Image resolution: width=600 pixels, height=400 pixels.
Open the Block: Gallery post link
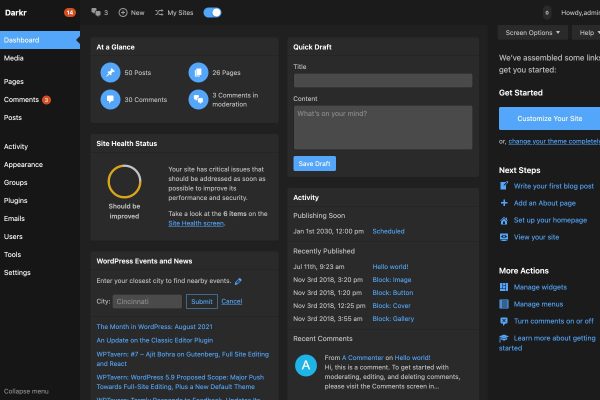tap(393, 319)
